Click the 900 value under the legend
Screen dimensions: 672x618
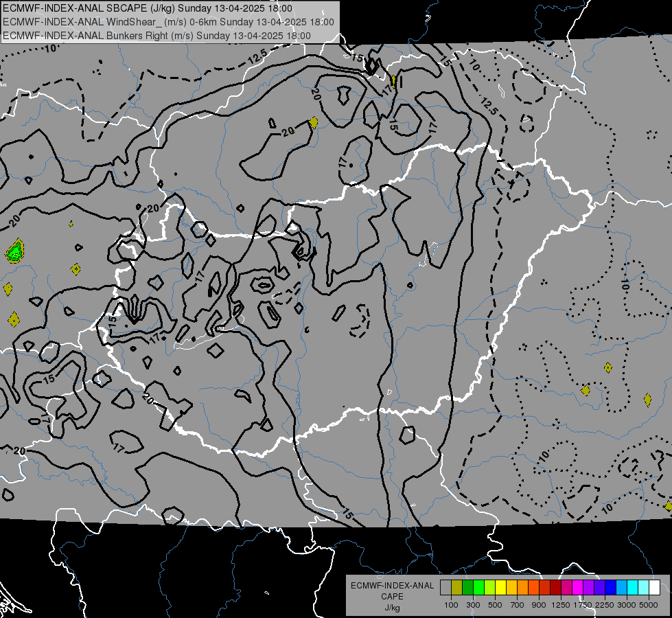[x=539, y=605]
